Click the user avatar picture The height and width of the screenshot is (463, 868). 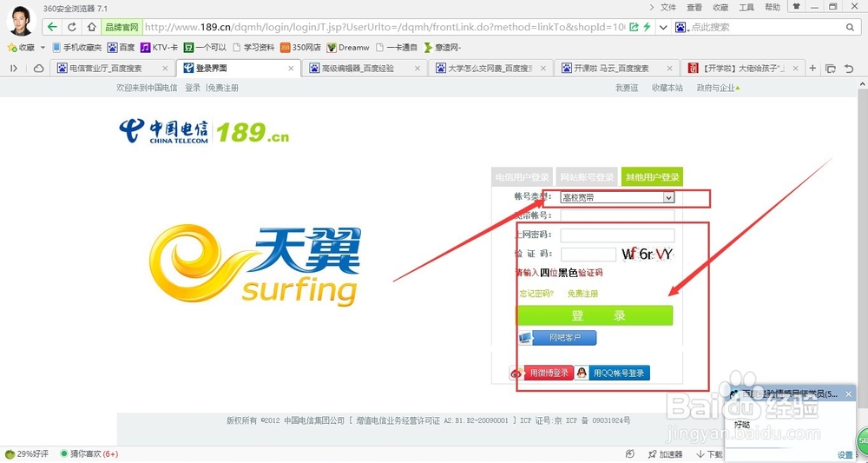point(21,21)
